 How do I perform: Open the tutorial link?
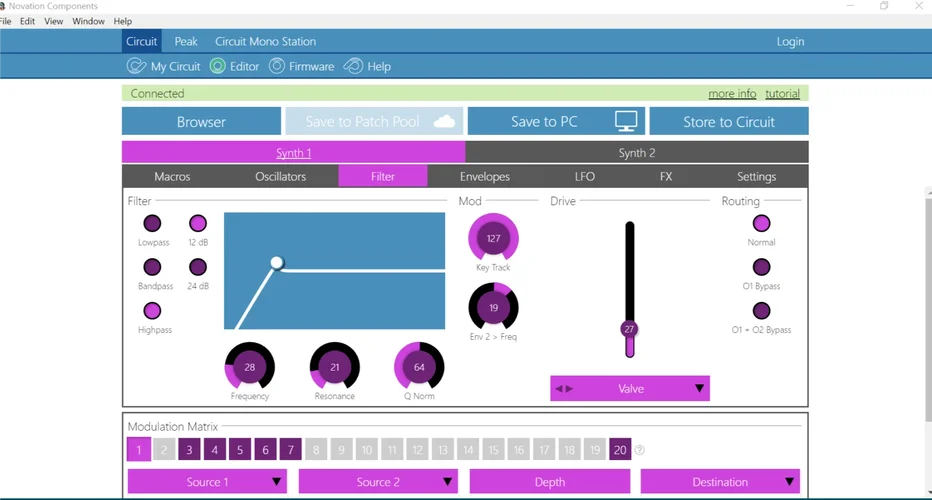(782, 93)
